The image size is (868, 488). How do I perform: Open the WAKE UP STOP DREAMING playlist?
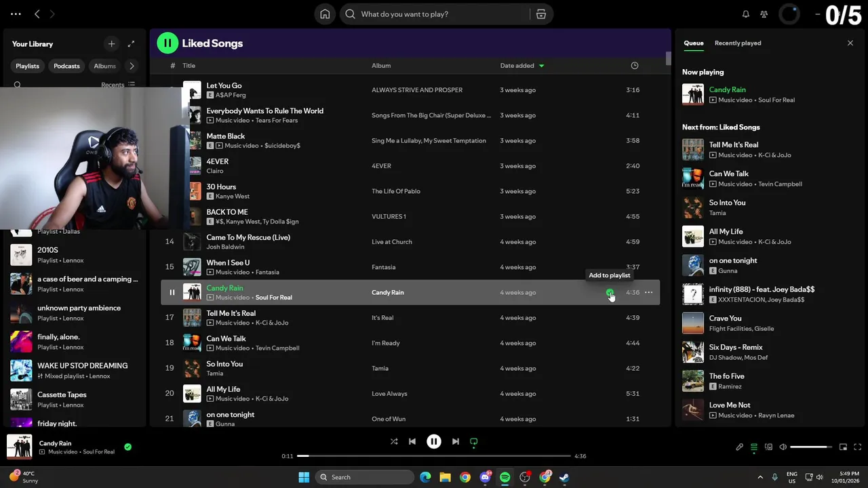tap(75, 371)
